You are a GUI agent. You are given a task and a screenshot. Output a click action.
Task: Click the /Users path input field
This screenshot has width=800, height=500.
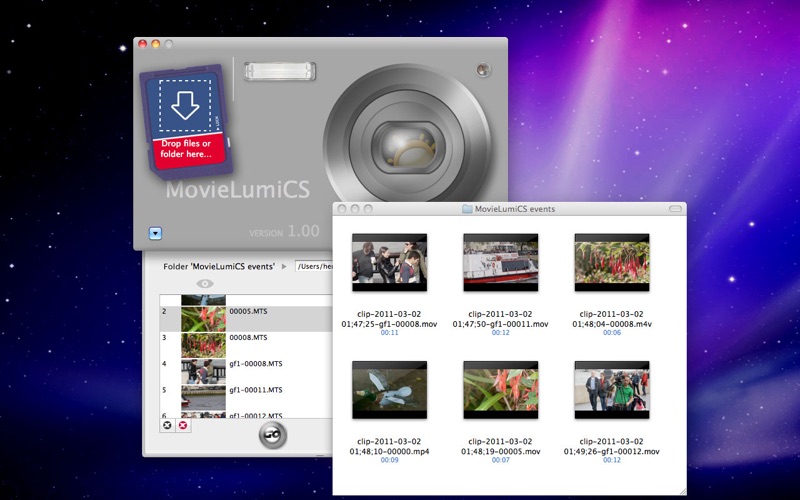314,266
